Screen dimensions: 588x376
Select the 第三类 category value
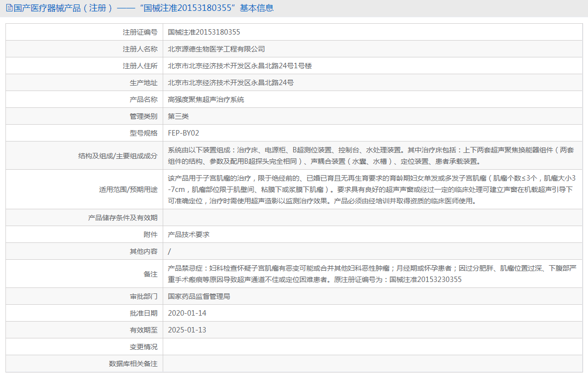click(178, 116)
